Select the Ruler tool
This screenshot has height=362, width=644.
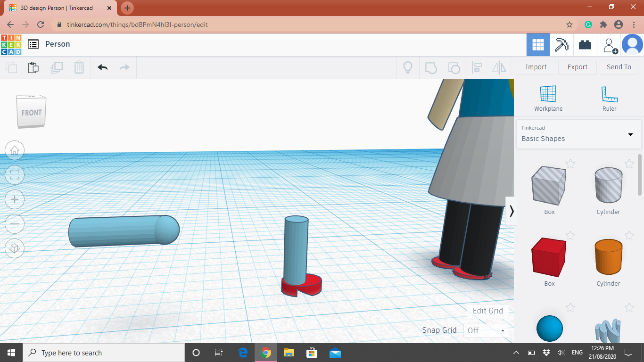click(609, 99)
